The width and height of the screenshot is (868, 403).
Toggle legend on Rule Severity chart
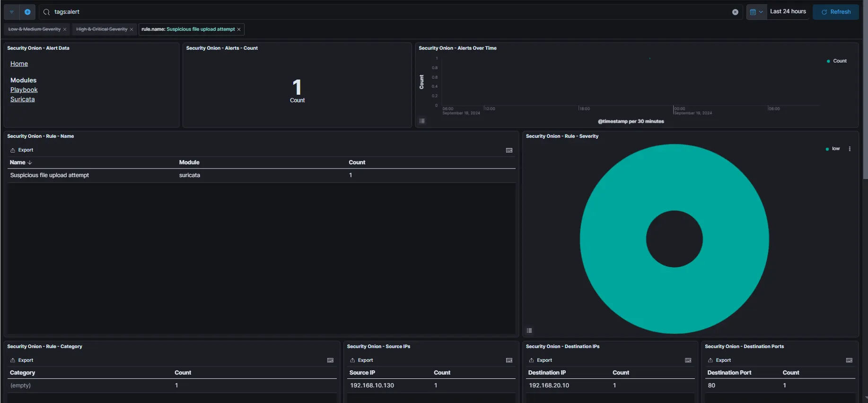coord(529,331)
